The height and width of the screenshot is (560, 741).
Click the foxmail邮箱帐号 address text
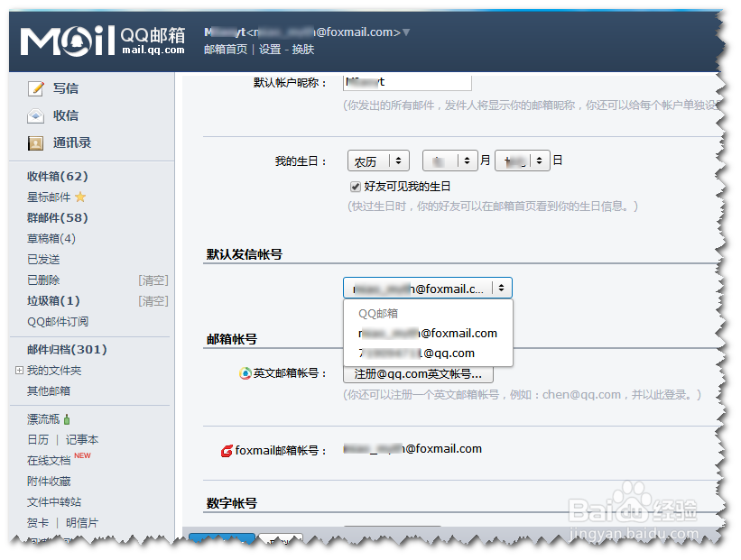(412, 448)
